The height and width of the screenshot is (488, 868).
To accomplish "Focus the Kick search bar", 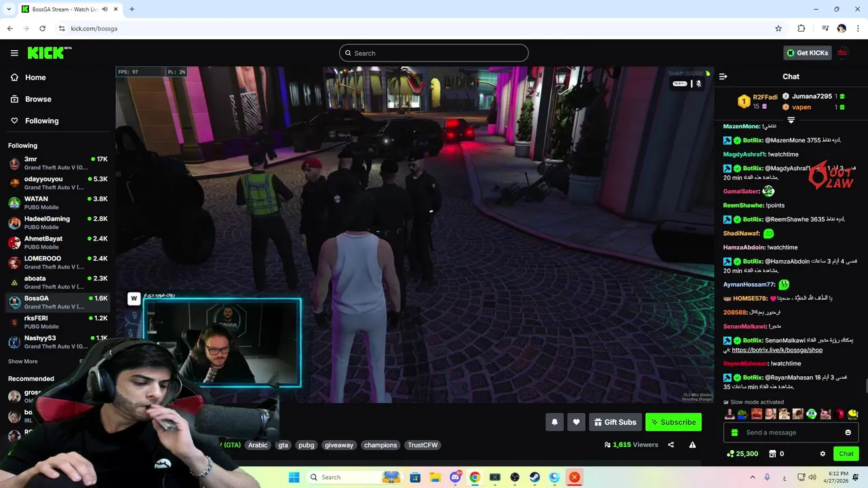I will pyautogui.click(x=434, y=53).
